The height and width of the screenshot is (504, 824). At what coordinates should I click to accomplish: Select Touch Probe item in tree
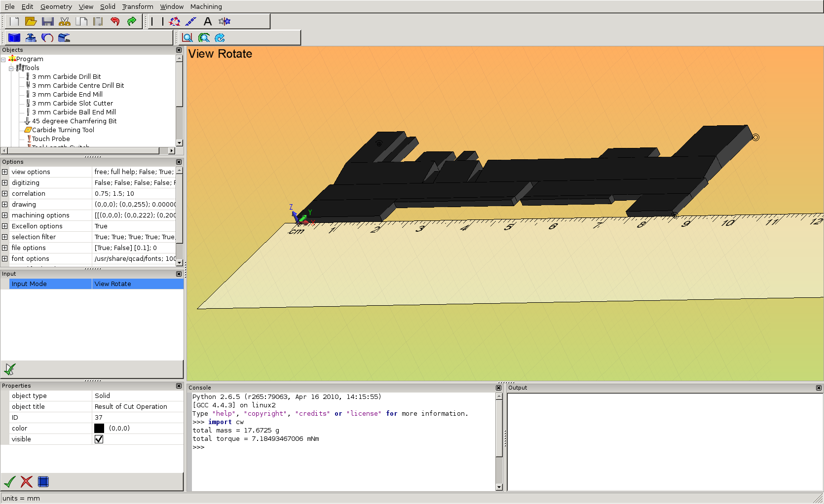51,139
